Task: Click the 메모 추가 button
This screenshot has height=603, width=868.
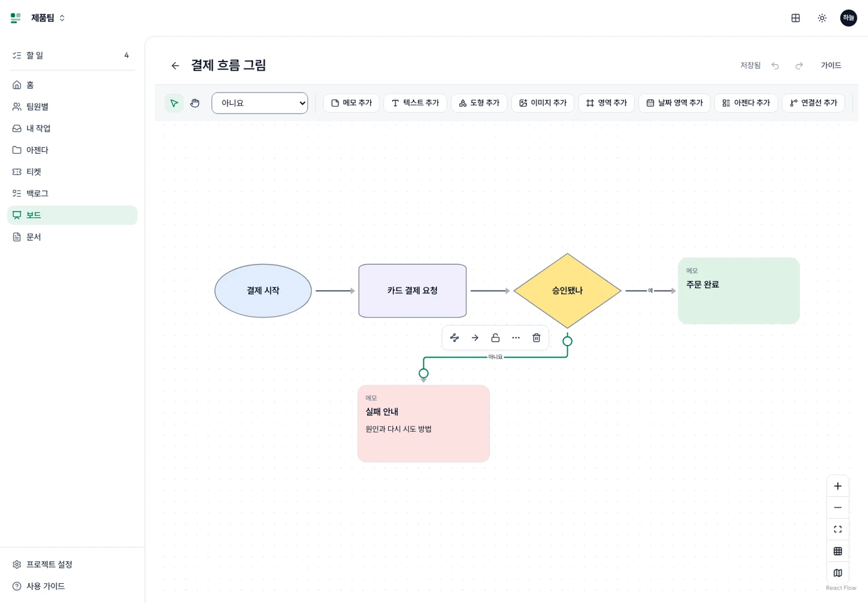Action: [352, 103]
